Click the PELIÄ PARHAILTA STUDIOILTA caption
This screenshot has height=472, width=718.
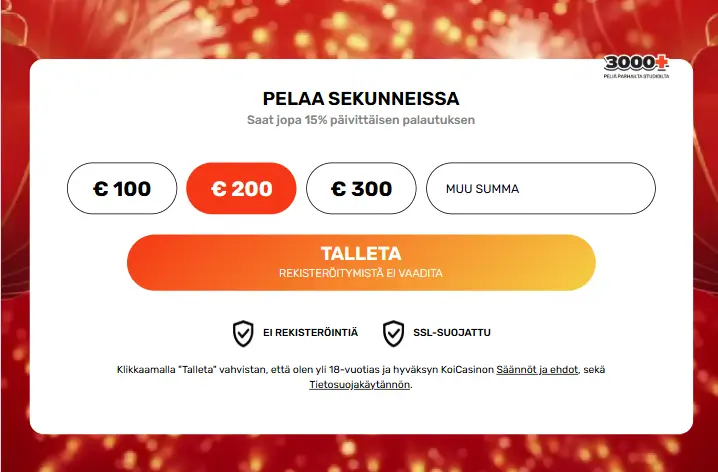(x=636, y=76)
